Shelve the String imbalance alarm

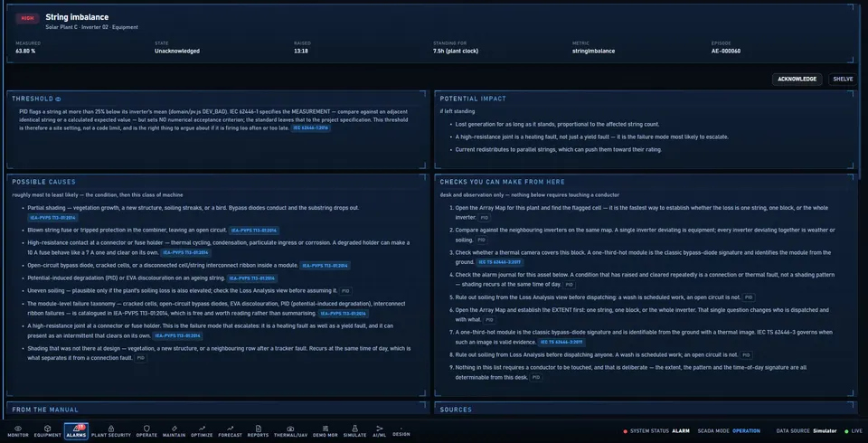pyautogui.click(x=843, y=80)
